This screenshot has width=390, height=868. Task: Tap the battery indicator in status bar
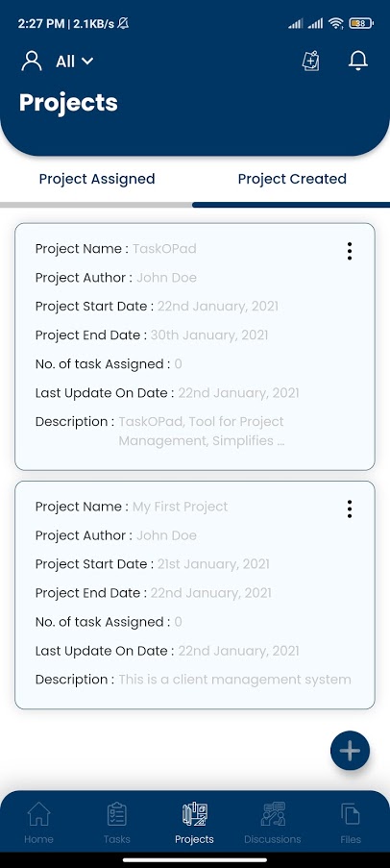[x=361, y=23]
